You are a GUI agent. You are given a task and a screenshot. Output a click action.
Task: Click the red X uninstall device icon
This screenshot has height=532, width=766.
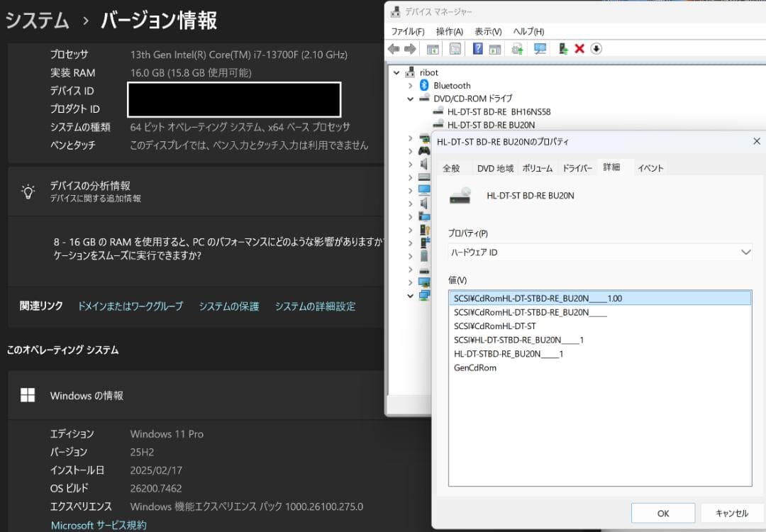tap(579, 48)
